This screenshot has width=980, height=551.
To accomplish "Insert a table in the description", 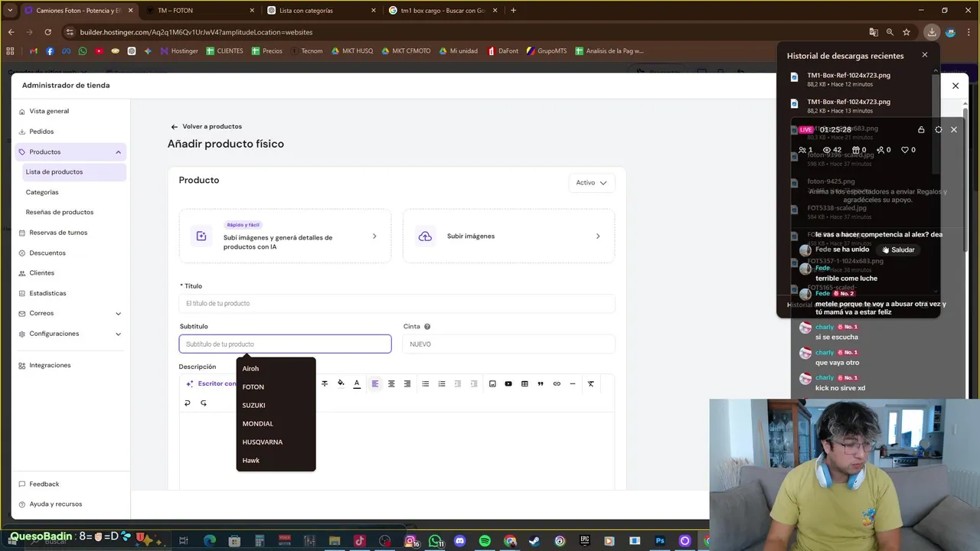I will tap(524, 383).
